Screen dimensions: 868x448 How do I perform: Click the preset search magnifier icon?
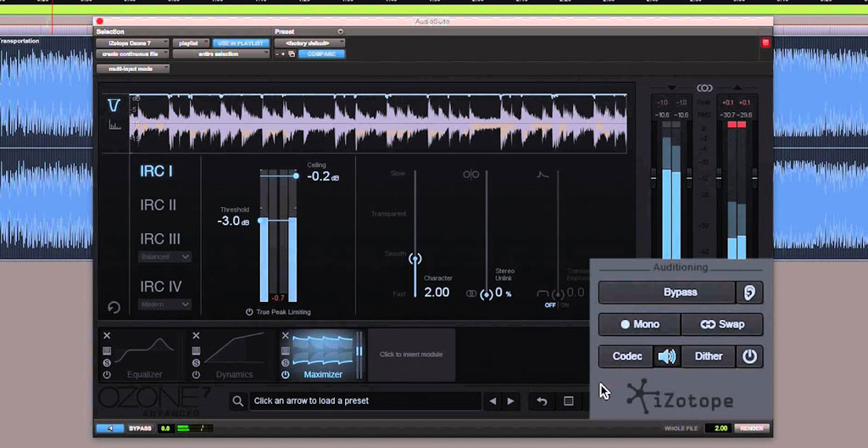[237, 400]
